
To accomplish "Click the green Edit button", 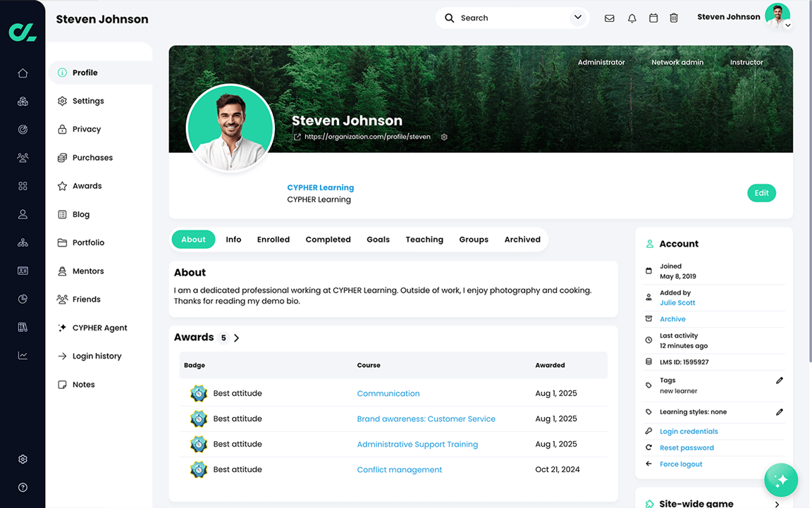I will tap(761, 193).
